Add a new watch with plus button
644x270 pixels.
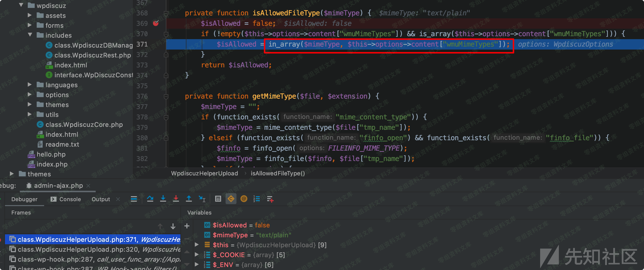187,226
